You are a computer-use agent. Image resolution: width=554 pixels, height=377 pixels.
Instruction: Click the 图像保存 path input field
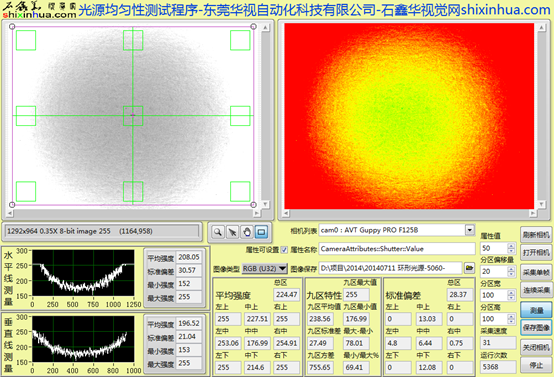coord(390,268)
